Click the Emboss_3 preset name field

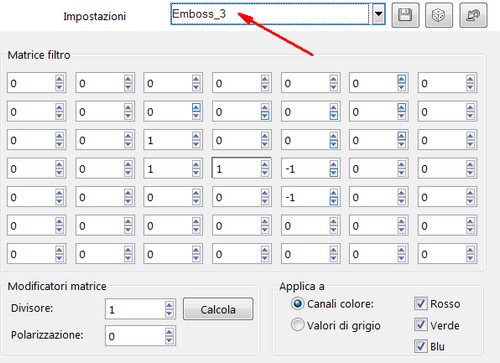(270, 14)
